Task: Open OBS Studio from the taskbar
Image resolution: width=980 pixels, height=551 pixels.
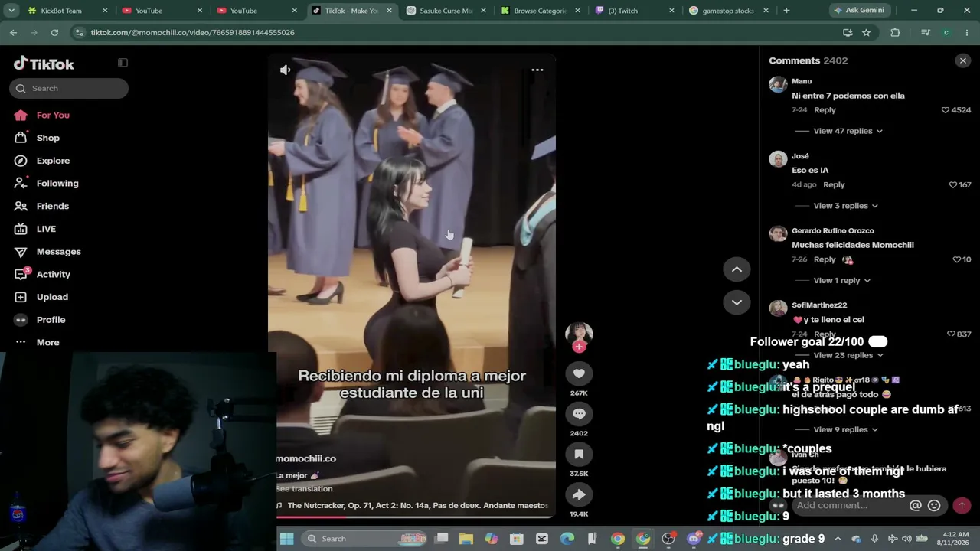Action: (x=668, y=539)
